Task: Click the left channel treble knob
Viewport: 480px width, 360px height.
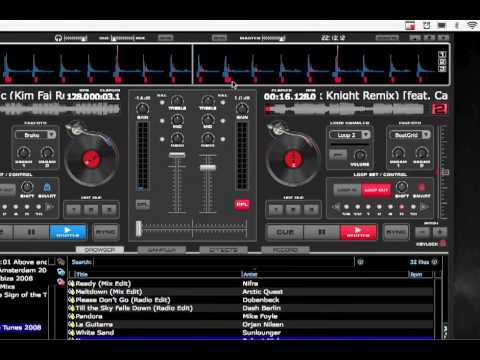Action: pos(177,100)
